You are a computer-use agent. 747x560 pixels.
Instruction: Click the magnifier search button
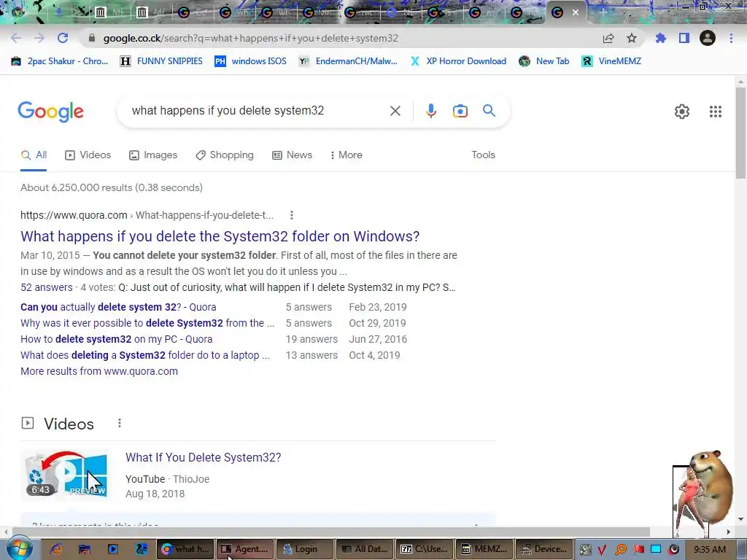[x=489, y=111]
